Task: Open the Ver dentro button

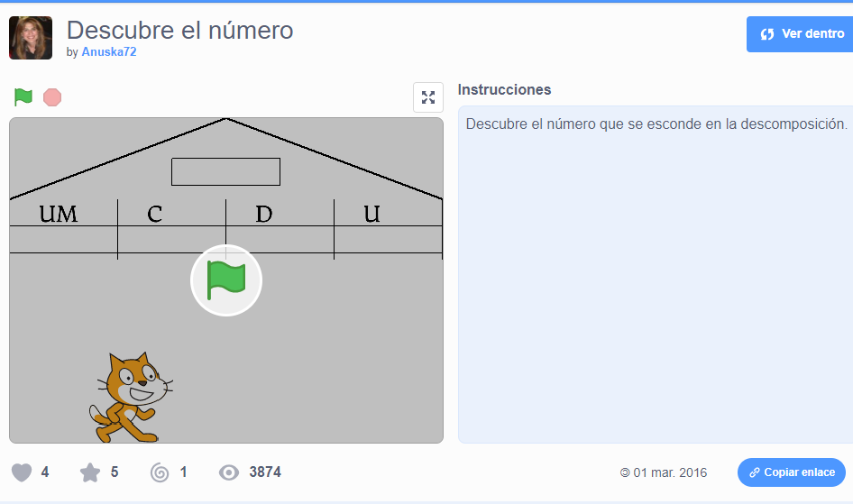Action: pyautogui.click(x=800, y=34)
